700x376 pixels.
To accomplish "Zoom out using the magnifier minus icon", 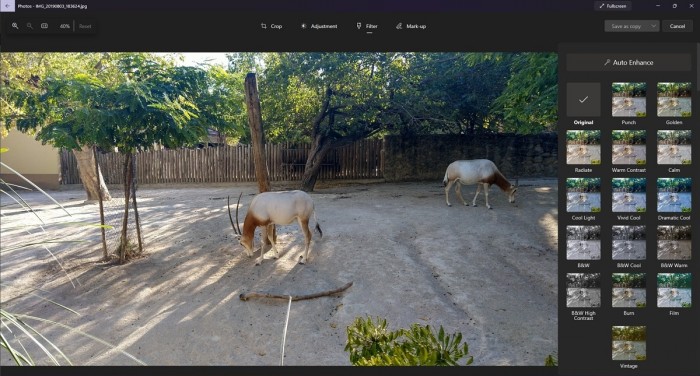I will point(30,26).
